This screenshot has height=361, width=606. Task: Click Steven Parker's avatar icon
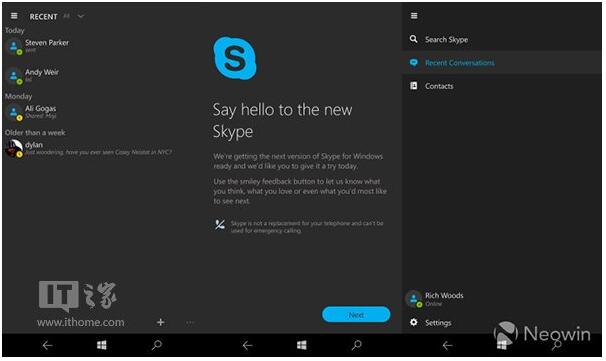point(14,47)
